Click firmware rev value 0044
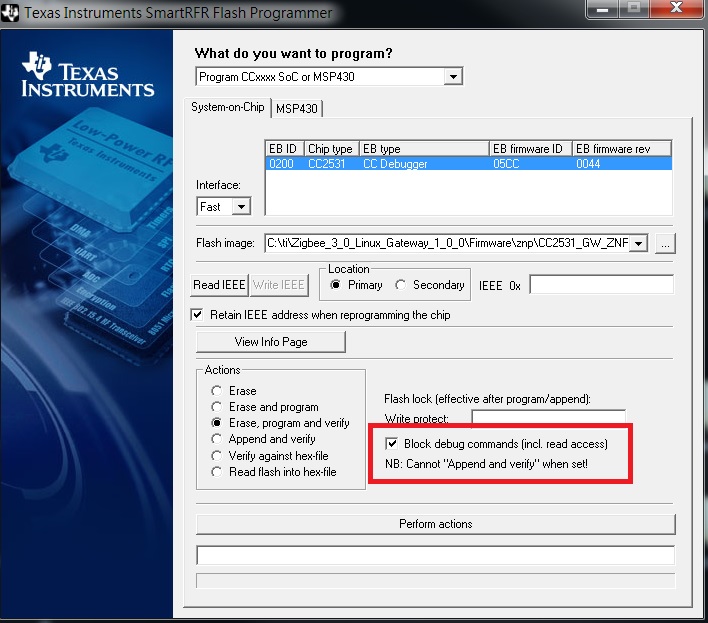The image size is (708, 623). click(x=588, y=164)
